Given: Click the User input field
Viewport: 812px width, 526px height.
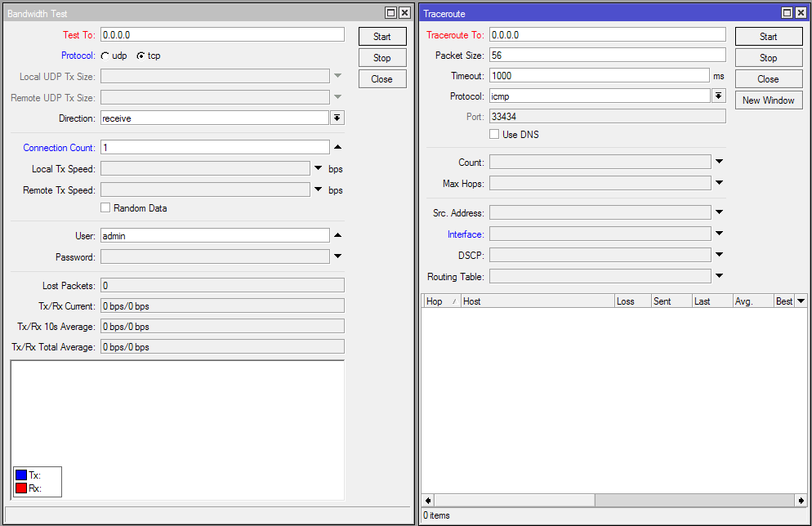Looking at the screenshot, I should point(214,235).
